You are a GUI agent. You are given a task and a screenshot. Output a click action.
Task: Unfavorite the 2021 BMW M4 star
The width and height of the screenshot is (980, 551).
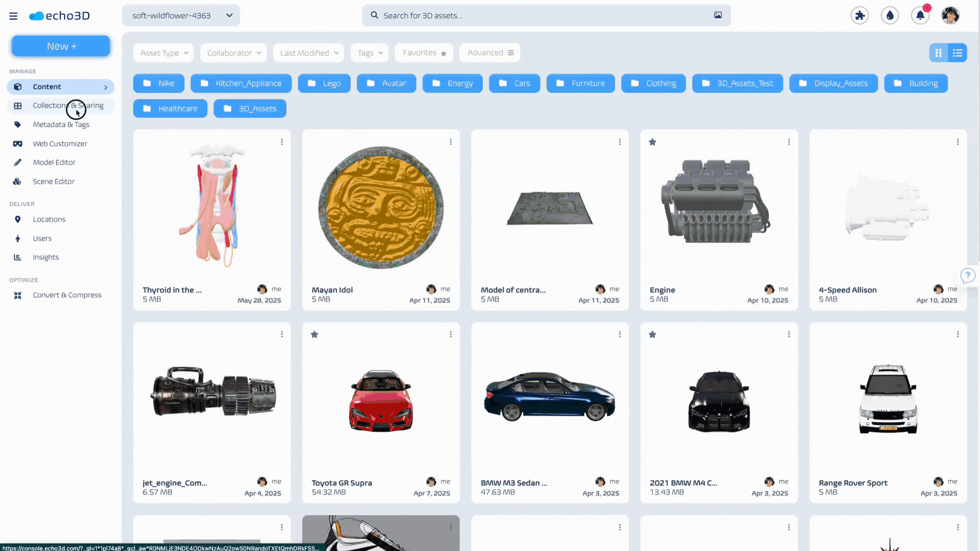click(x=652, y=334)
